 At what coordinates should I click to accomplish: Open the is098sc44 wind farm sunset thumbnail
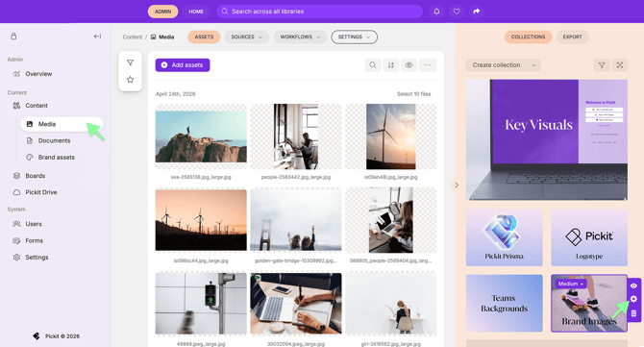tap(201, 220)
